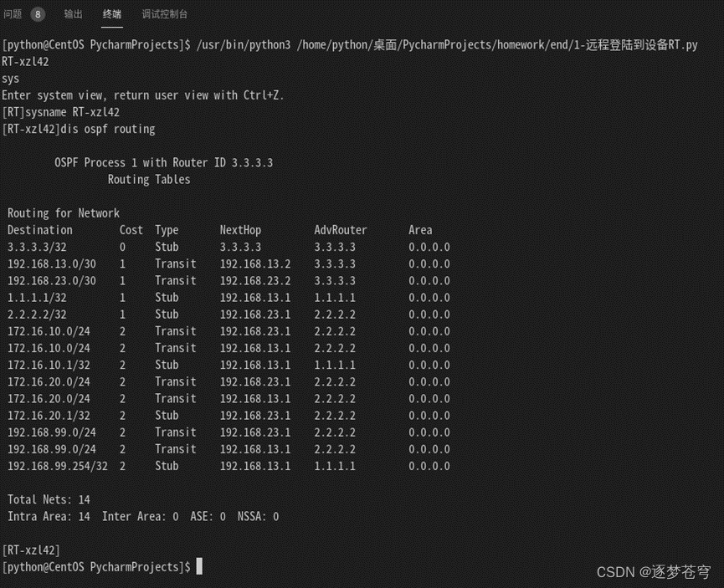
Task: Click Area 0.0.0.0 in 192.168.99.254/32 row
Action: 429,466
